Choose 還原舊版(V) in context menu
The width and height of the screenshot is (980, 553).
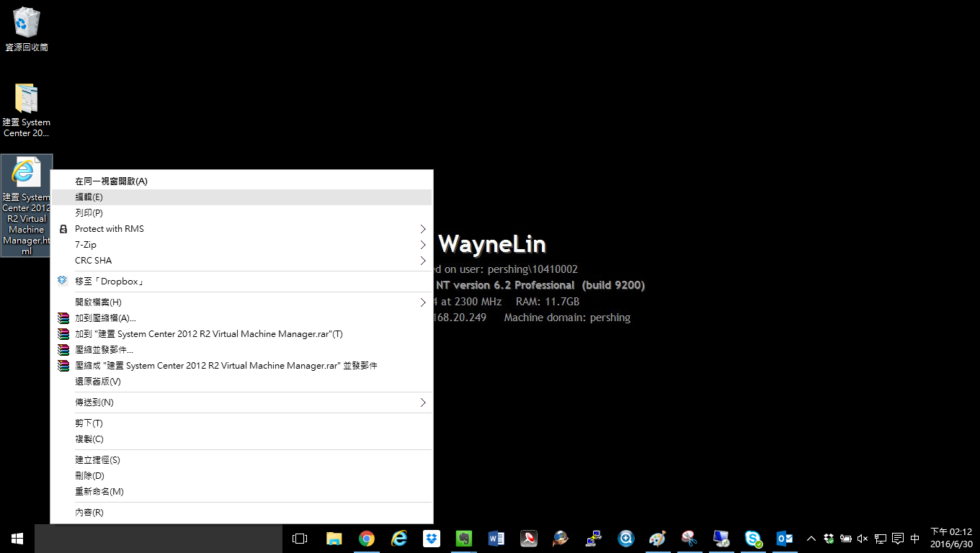coord(241,382)
